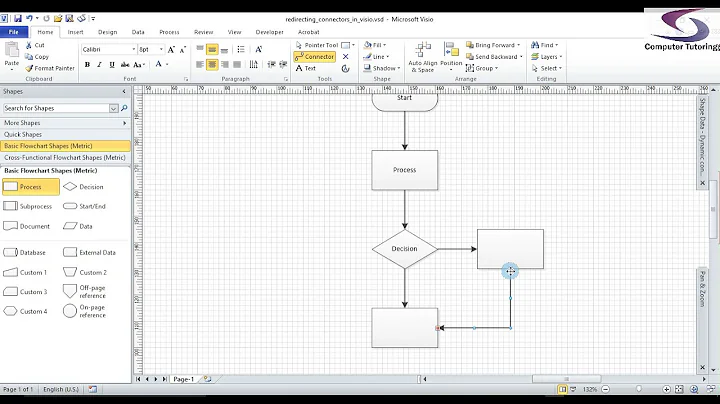Click the Decision diamond on the canvas
The width and height of the screenshot is (720, 404).
[405, 249]
